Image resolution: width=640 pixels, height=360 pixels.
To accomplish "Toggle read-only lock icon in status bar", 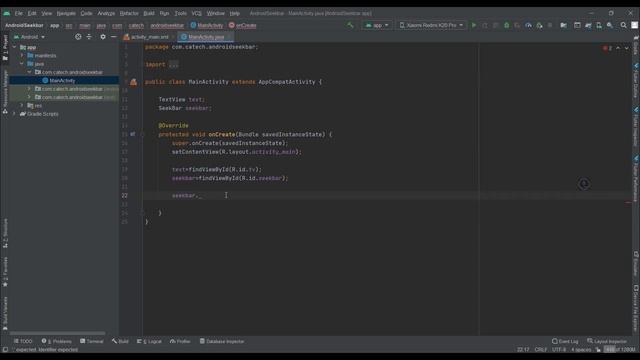I will click(x=598, y=349).
